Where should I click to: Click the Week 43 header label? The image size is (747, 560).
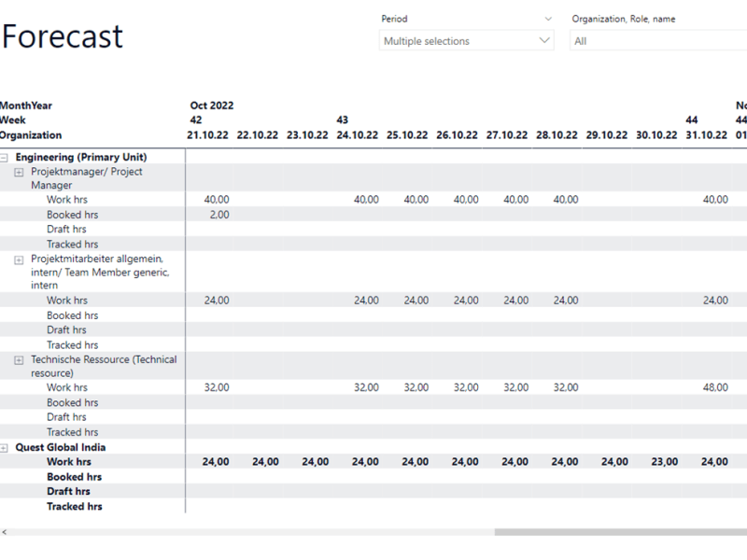click(343, 119)
